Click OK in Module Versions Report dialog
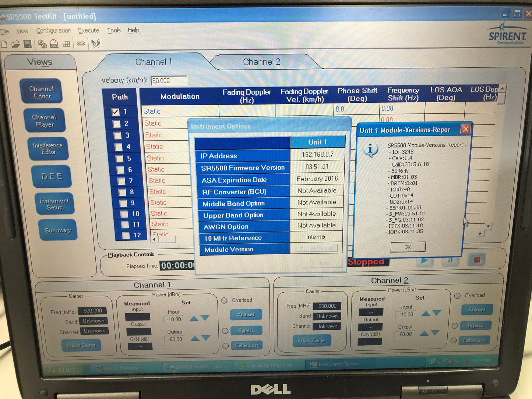This screenshot has height=399, width=532. point(408,247)
